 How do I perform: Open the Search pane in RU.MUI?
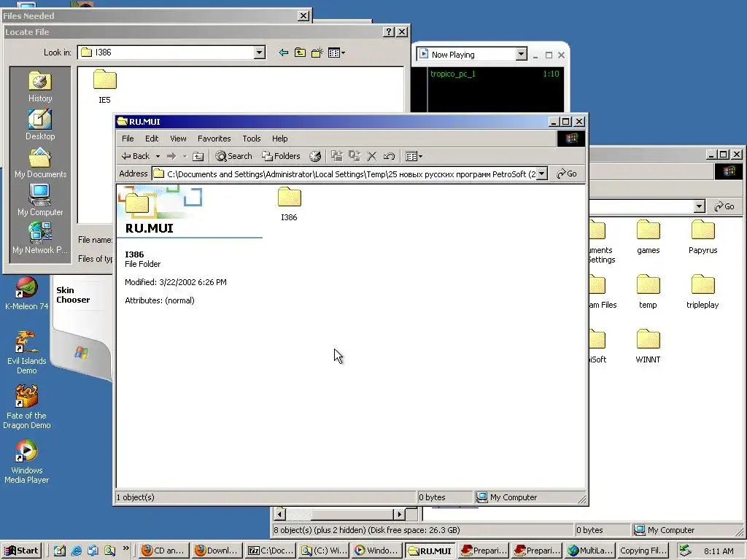[x=233, y=156]
